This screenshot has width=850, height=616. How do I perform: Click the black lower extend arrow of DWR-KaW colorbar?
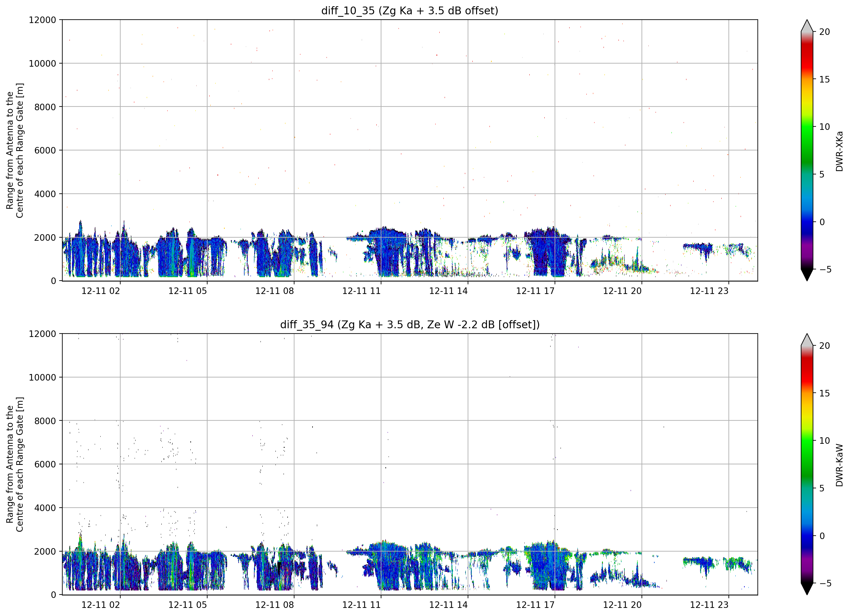807,588
